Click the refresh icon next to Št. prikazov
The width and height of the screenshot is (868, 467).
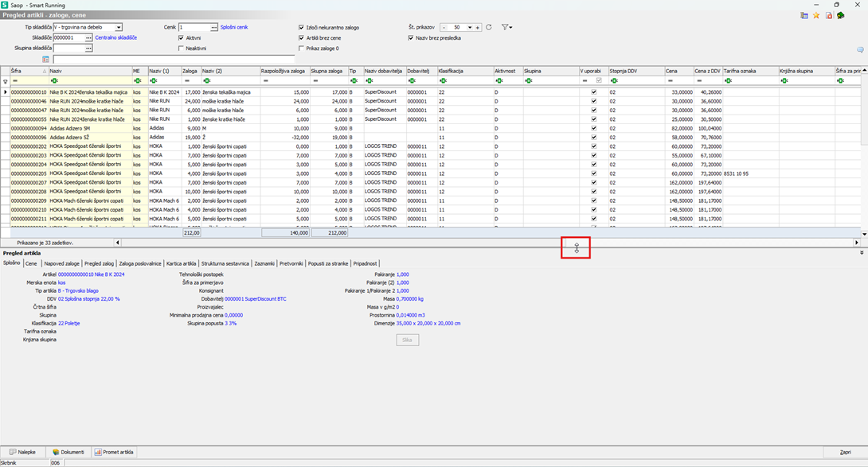coord(489,27)
